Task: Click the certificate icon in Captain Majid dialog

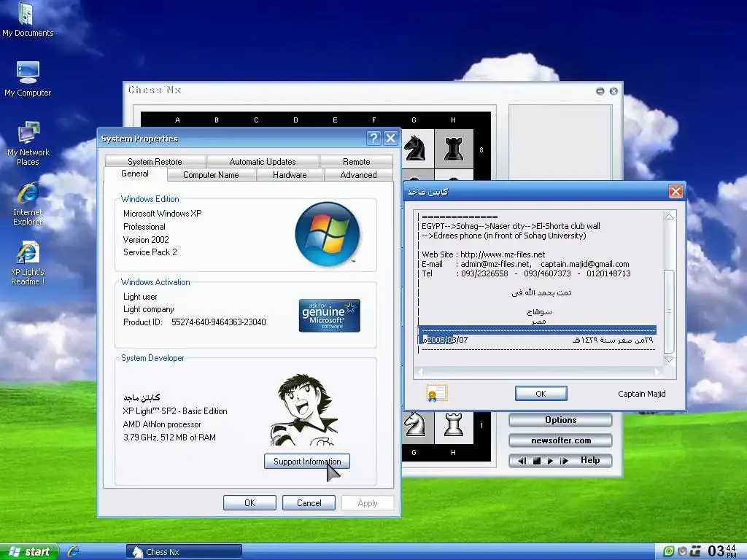Action: click(437, 393)
